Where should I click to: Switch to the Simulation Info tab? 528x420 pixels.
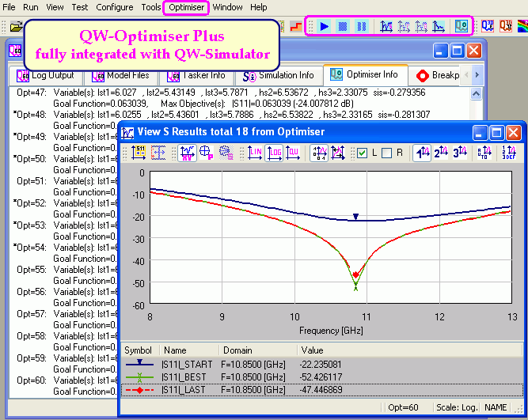(278, 76)
